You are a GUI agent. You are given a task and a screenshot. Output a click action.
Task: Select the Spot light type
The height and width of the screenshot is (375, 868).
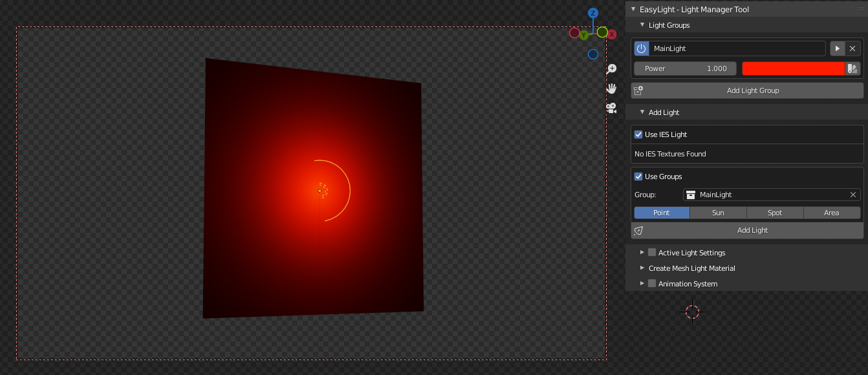775,213
